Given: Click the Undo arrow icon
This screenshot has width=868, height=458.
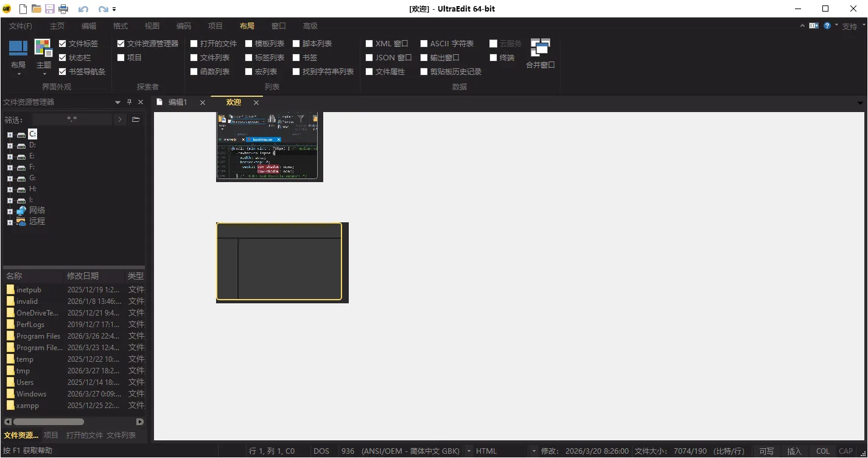Looking at the screenshot, I should coord(83,9).
